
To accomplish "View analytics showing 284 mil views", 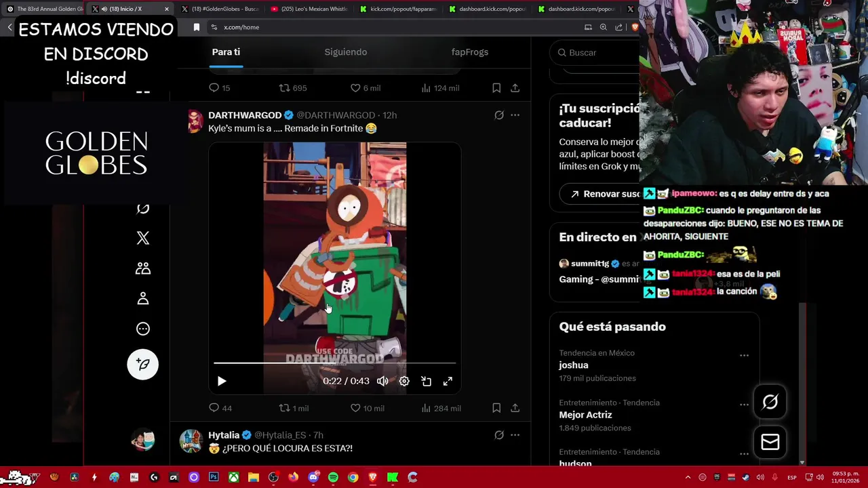I will (441, 408).
